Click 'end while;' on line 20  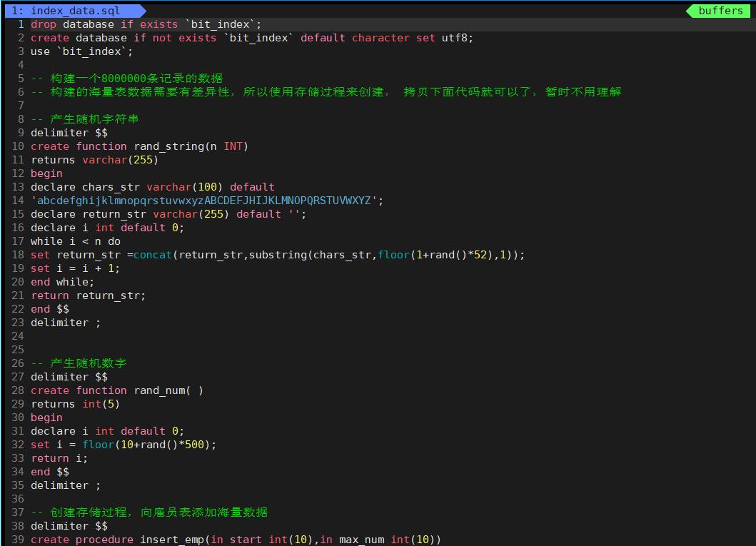[62, 282]
